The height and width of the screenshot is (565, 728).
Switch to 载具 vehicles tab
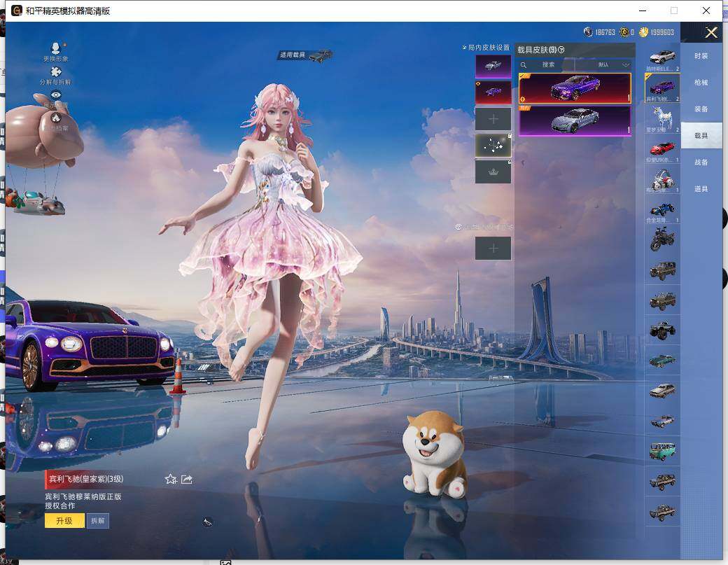pyautogui.click(x=701, y=135)
